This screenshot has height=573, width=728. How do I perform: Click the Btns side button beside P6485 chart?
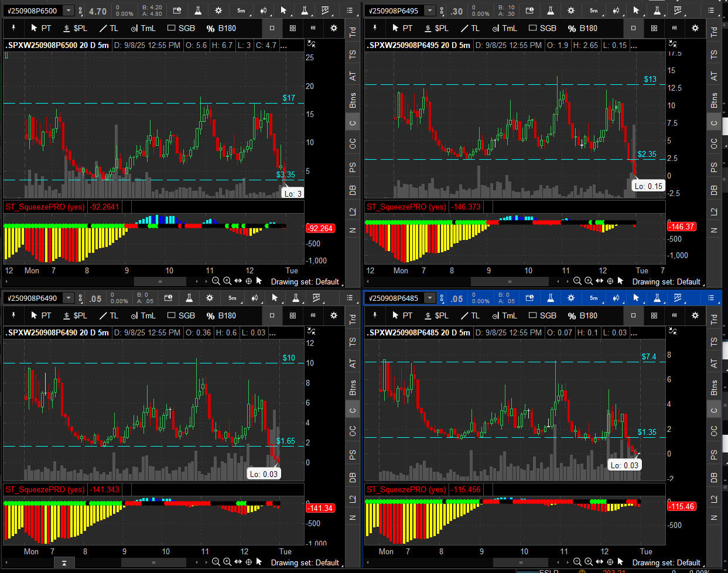point(714,387)
